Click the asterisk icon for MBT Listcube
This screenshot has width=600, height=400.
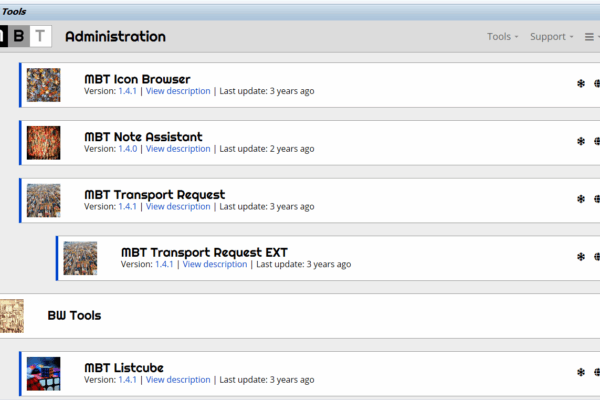point(581,373)
